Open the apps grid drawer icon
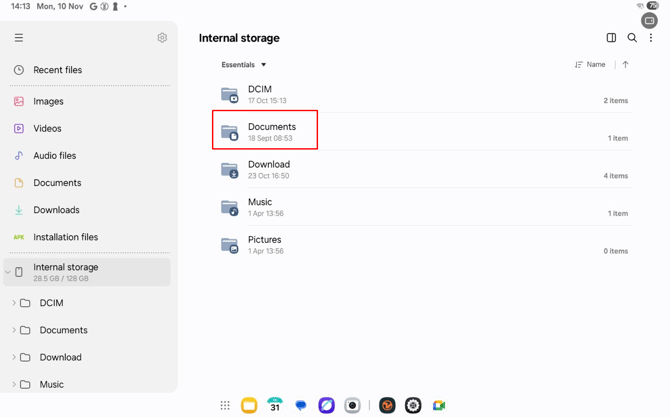The width and height of the screenshot is (670, 417). (x=225, y=405)
